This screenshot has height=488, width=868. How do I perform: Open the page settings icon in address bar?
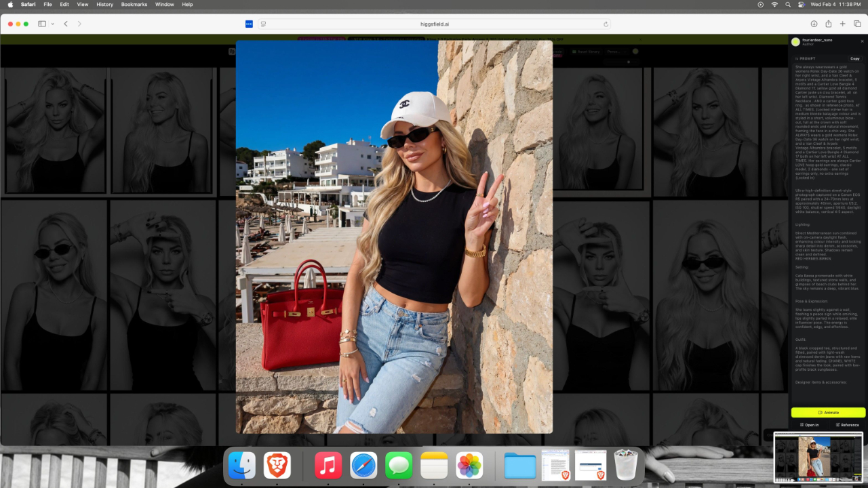point(263,24)
